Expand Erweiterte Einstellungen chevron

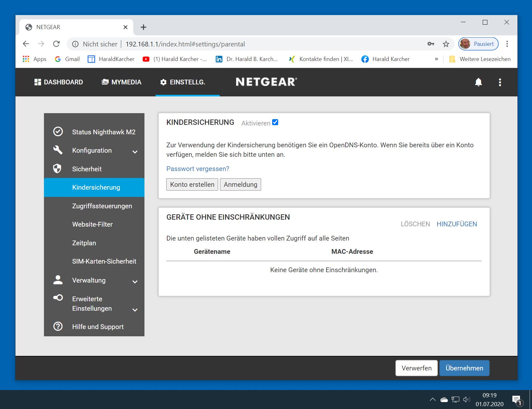click(x=135, y=310)
